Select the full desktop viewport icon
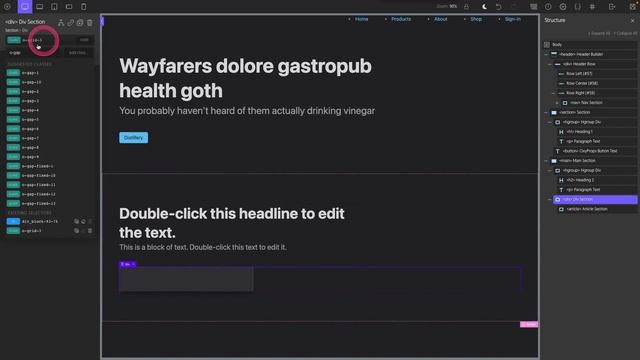 [24, 7]
